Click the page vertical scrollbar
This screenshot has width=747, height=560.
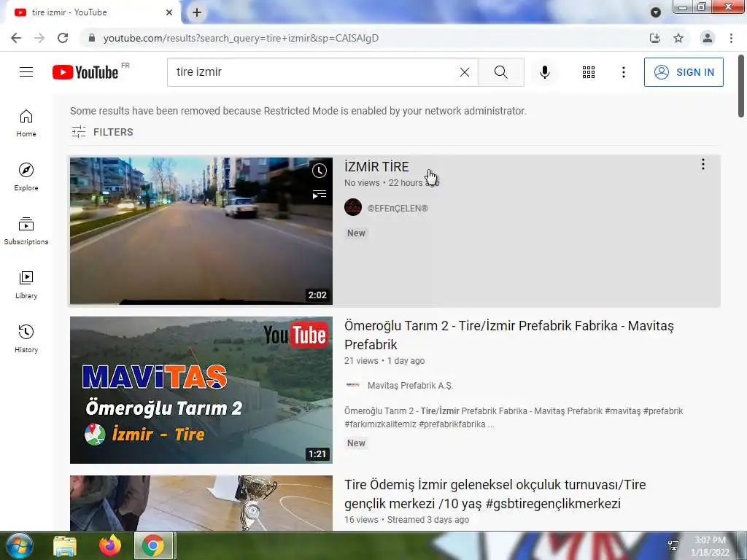[x=741, y=86]
